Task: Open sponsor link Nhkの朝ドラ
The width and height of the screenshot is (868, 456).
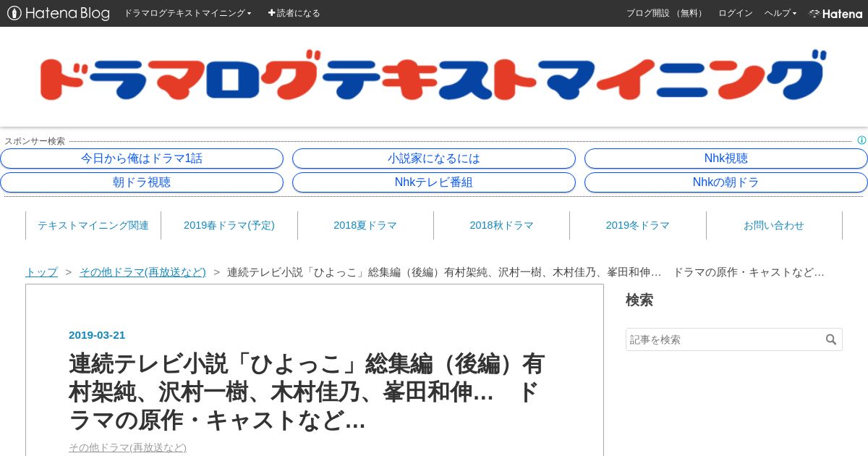Action: pos(726,182)
